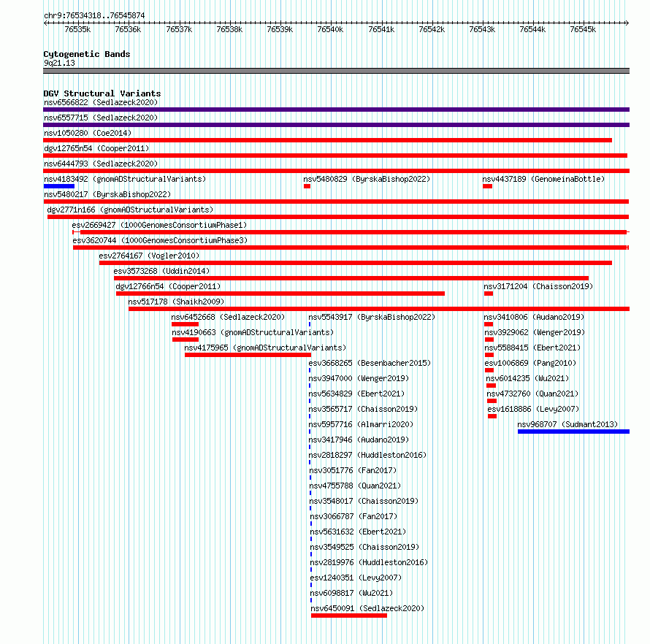Image resolution: width=650 pixels, height=644 pixels.
Task: Select nsv3051776 (Fan2017) label
Action: (x=353, y=470)
